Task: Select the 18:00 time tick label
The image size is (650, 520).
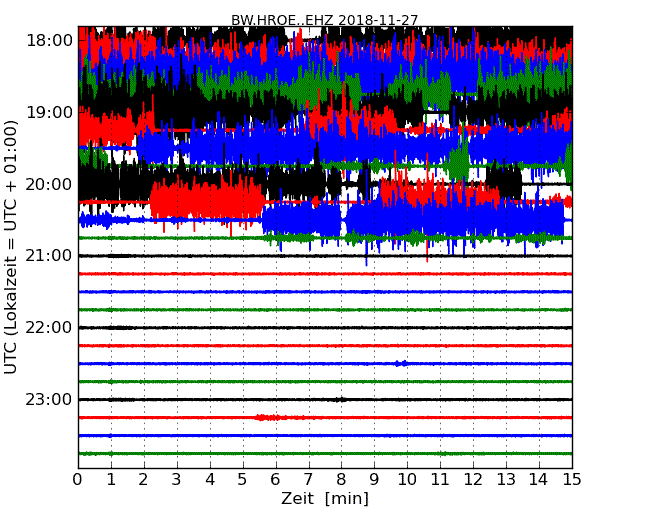Action: [49, 41]
